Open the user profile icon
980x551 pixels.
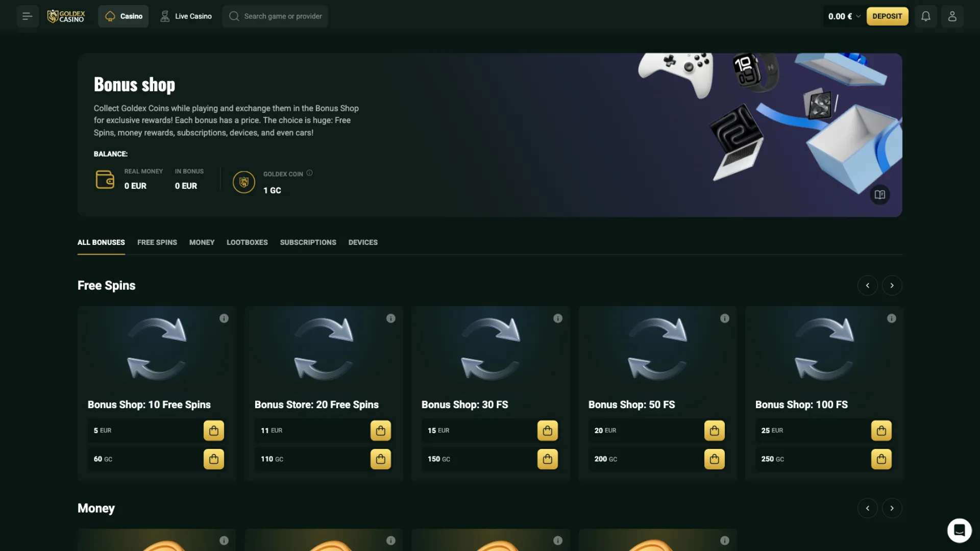pos(952,16)
